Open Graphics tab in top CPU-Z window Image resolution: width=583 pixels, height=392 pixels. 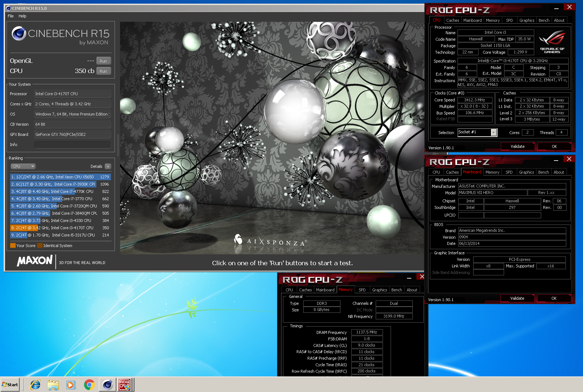(x=527, y=20)
